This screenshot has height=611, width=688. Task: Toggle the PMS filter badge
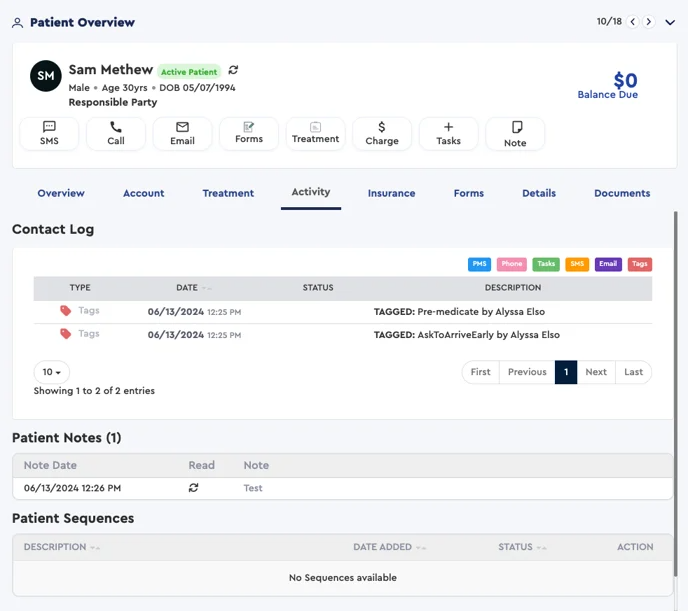[x=479, y=264]
